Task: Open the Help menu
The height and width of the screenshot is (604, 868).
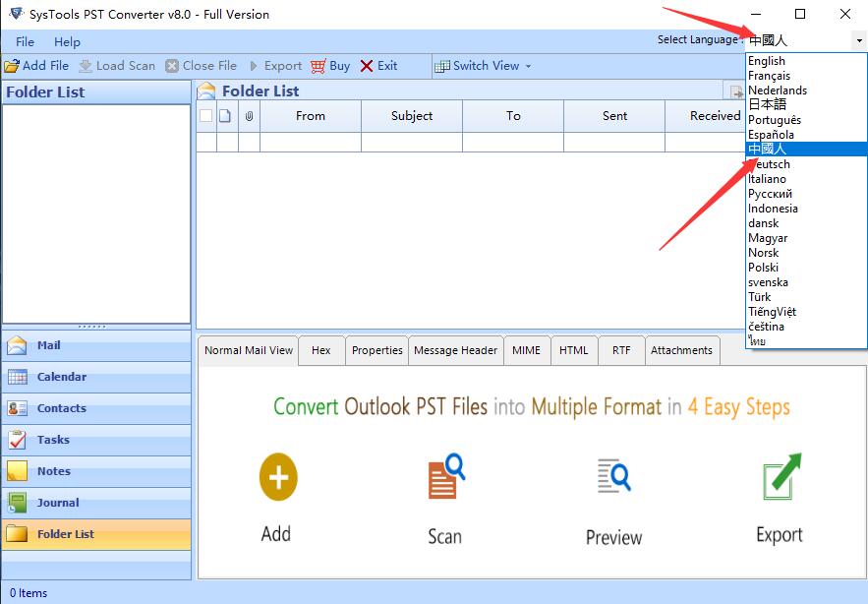Action: point(67,42)
